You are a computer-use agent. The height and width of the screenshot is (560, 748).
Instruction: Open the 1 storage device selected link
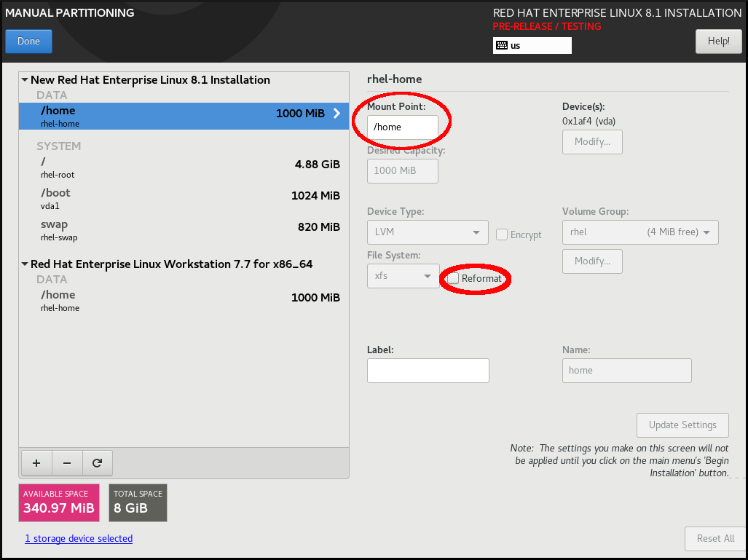[79, 539]
